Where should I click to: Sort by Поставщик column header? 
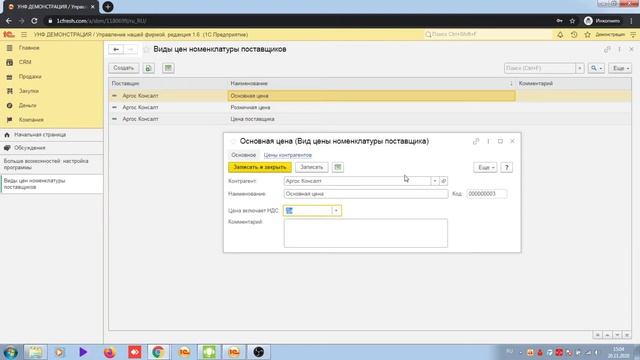(125, 83)
